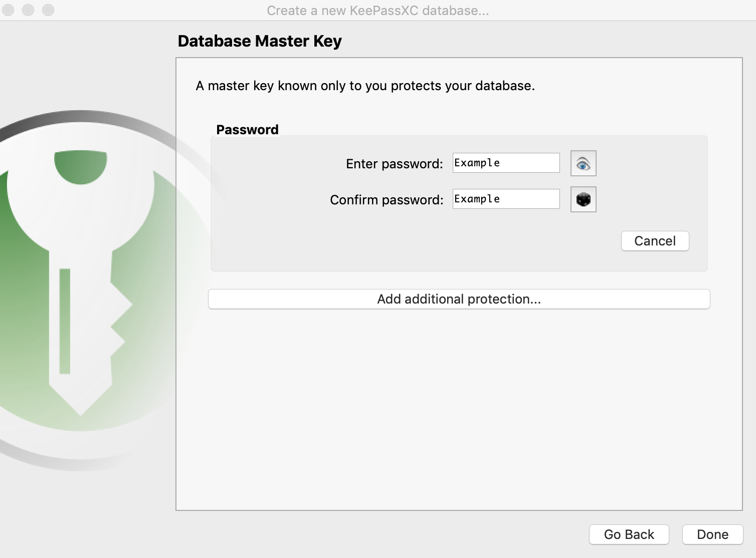Click the Database Master Key heading
The height and width of the screenshot is (558, 756).
pos(260,41)
